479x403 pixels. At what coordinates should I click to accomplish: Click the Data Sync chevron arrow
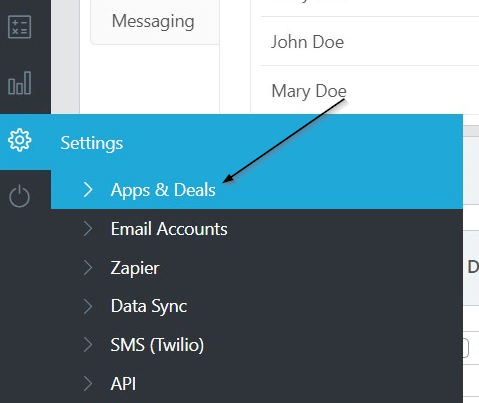[x=88, y=306]
